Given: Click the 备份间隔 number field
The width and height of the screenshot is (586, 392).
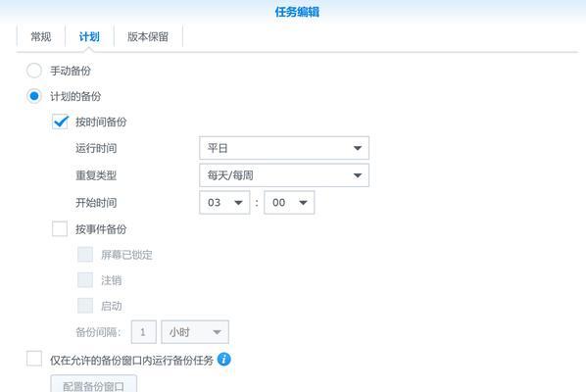Looking at the screenshot, I should point(144,332).
